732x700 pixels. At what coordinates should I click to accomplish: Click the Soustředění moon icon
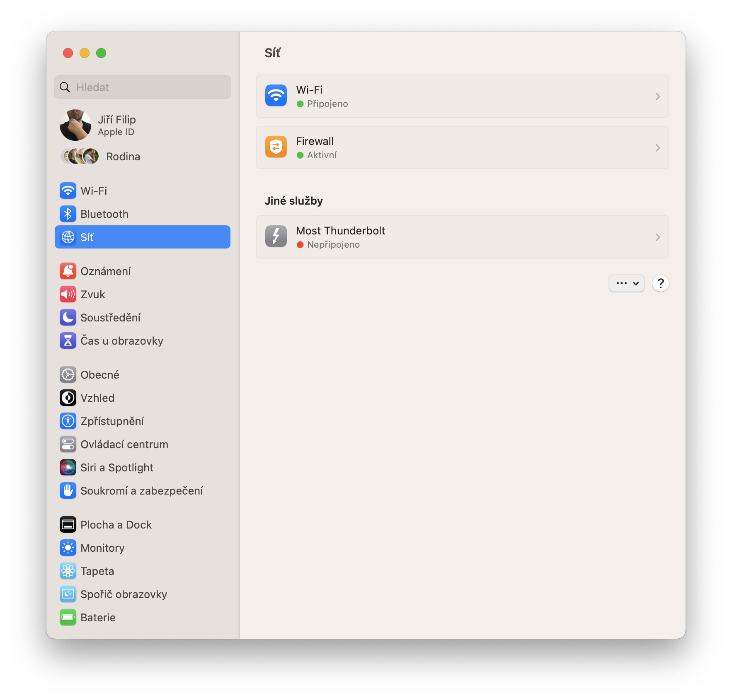pyautogui.click(x=68, y=317)
